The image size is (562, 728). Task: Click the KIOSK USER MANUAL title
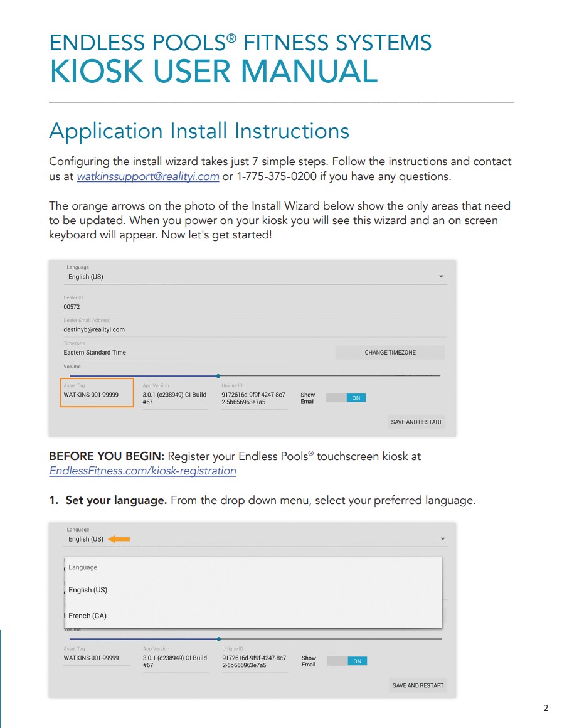coord(213,71)
